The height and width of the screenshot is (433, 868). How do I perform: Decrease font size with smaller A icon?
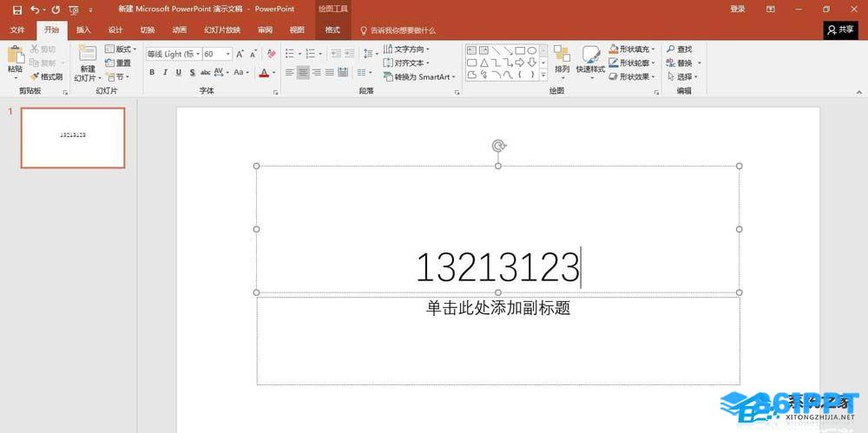pos(253,54)
